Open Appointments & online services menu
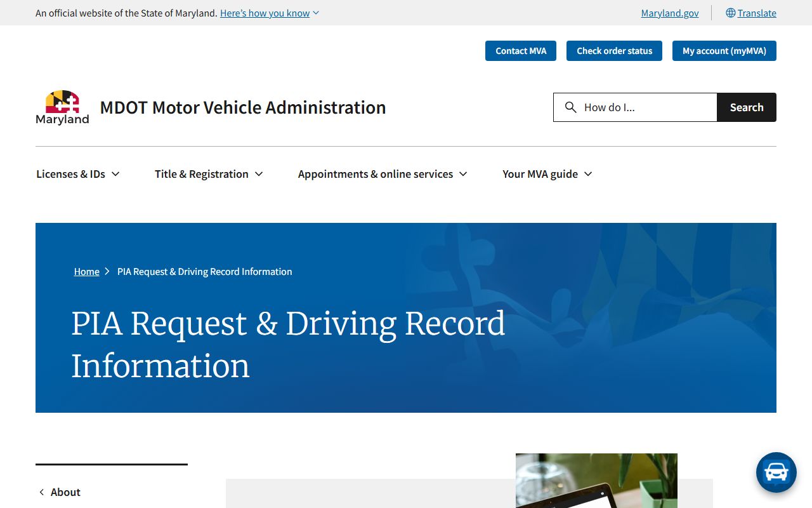 [383, 174]
